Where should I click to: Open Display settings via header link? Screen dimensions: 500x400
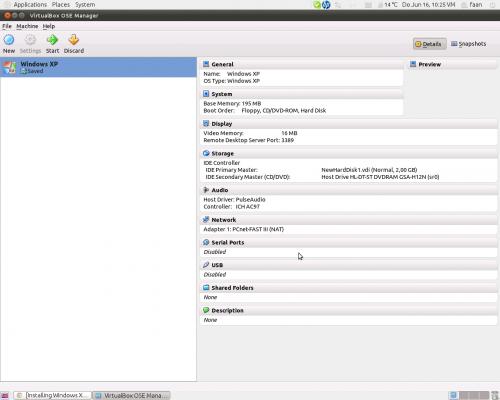(x=222, y=124)
